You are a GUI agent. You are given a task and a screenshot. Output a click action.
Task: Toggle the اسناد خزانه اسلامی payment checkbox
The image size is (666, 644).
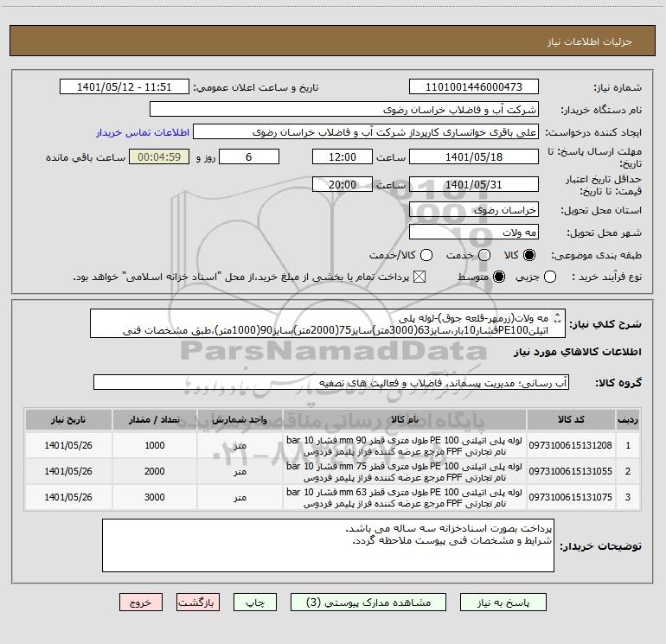(419, 277)
